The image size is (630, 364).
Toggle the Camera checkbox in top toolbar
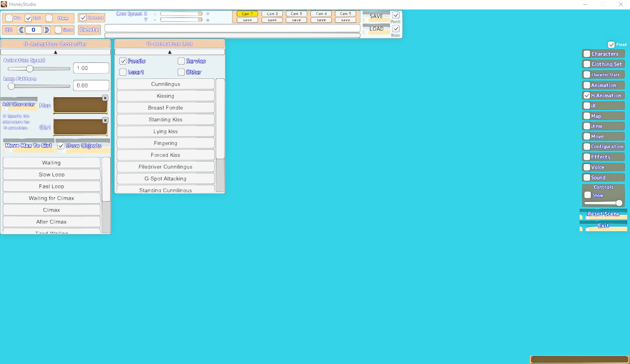point(83,18)
